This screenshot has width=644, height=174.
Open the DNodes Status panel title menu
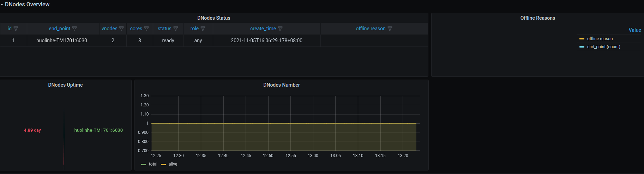pos(214,18)
